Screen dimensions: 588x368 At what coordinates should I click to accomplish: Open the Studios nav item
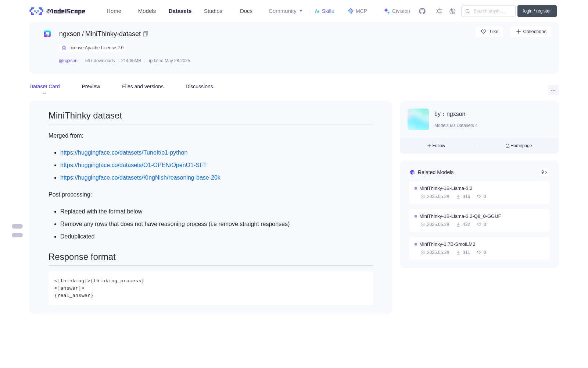click(x=213, y=11)
